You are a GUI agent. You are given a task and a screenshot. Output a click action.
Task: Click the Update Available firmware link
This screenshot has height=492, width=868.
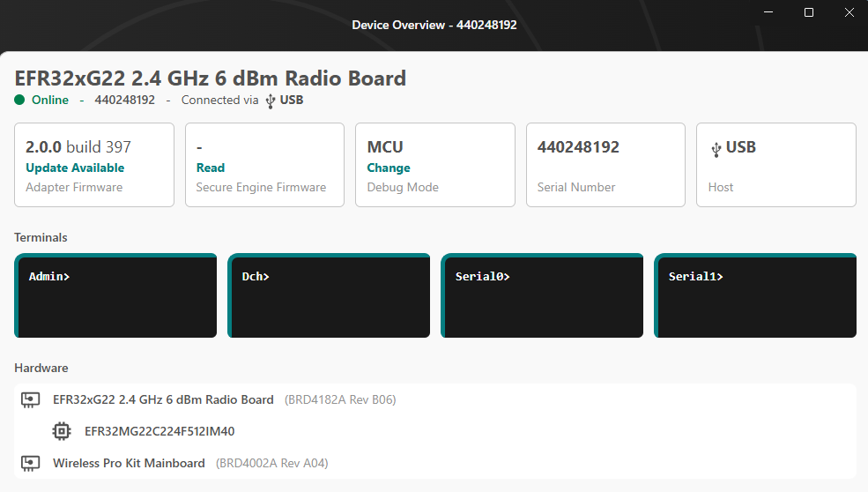tap(75, 168)
